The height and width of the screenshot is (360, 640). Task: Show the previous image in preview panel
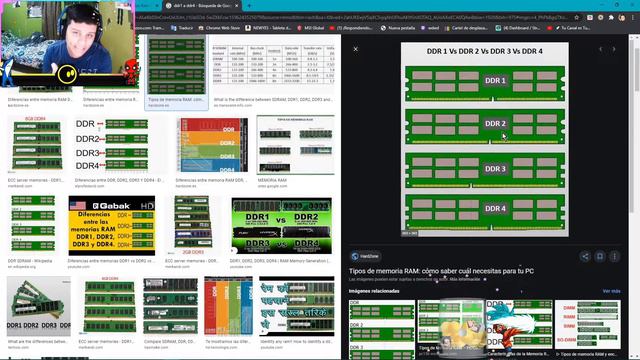point(600,49)
